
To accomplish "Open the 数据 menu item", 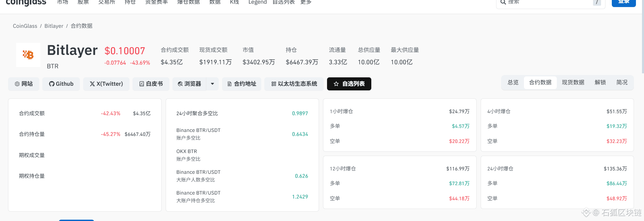I will tap(215, 2).
